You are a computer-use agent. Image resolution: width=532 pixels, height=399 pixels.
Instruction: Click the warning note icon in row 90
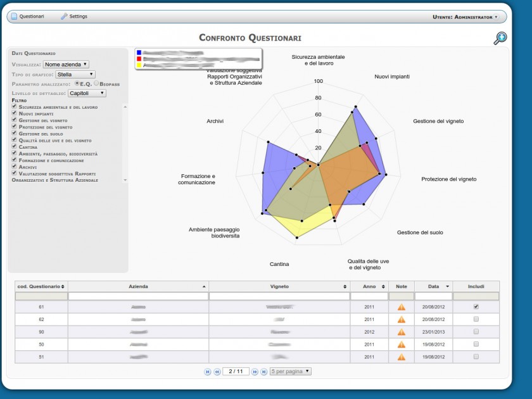click(x=401, y=332)
